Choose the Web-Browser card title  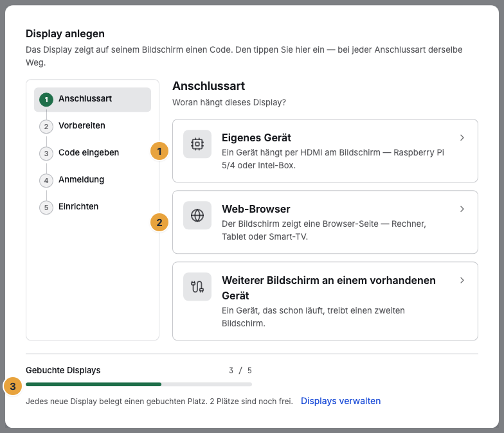coord(256,209)
